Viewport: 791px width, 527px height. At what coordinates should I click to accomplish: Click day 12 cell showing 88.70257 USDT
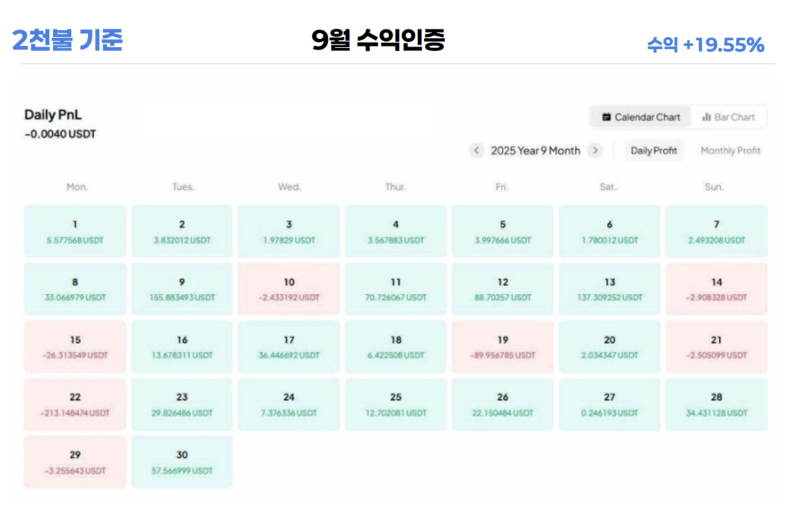[503, 289]
